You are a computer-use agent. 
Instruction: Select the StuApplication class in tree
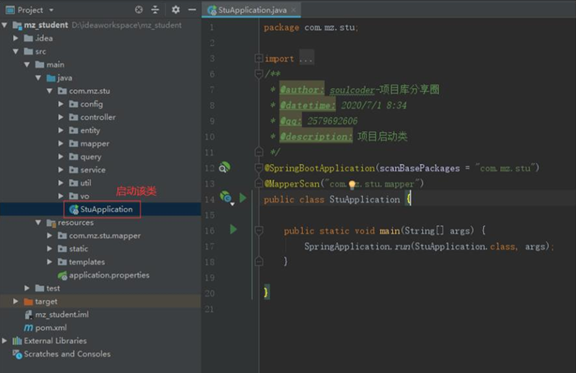click(106, 209)
